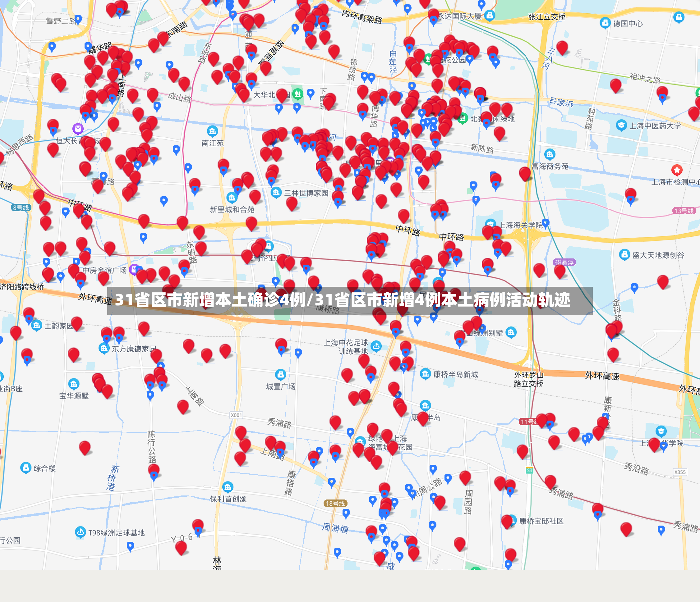Select the 雪野二路 road label
Screen dimensions: 700x602
coord(62,21)
